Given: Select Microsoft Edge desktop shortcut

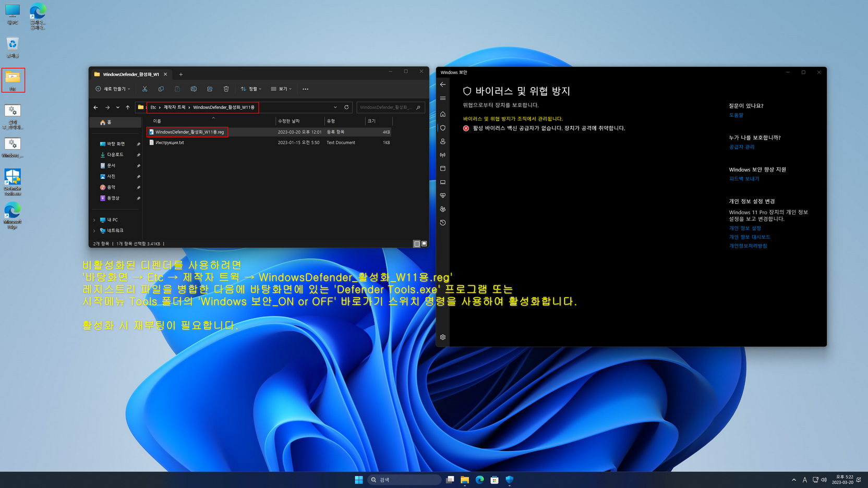Looking at the screenshot, I should click(13, 215).
